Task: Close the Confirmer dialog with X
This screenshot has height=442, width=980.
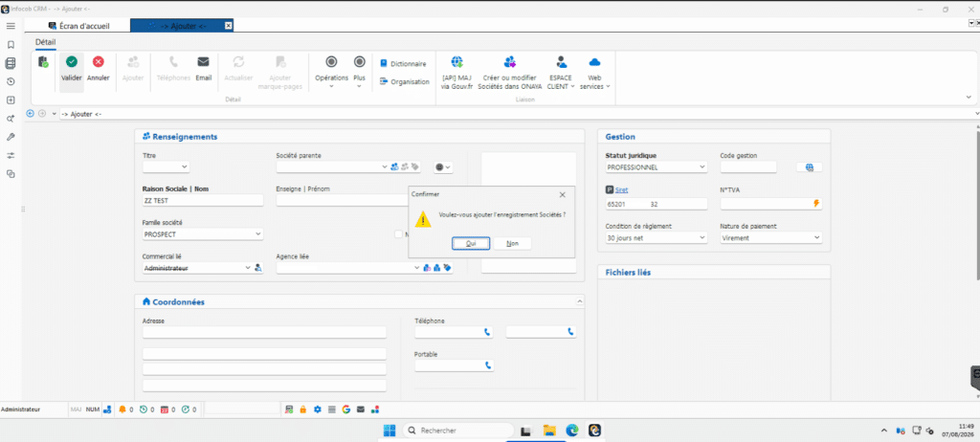Action: coord(563,194)
